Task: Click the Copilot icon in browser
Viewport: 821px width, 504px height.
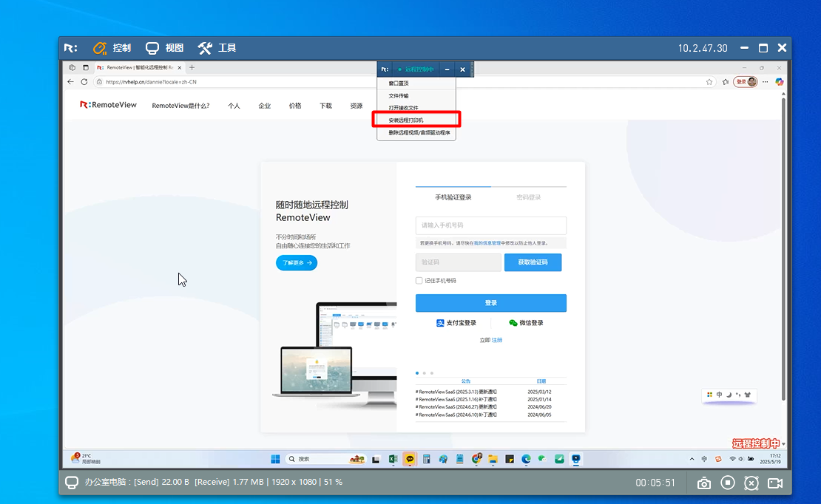Action: pyautogui.click(x=779, y=81)
